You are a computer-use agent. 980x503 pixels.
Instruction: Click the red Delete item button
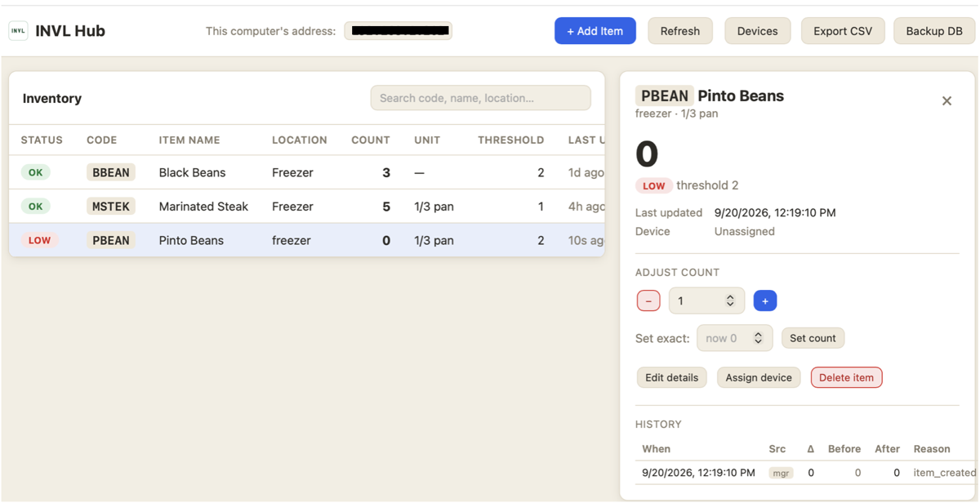tap(847, 377)
